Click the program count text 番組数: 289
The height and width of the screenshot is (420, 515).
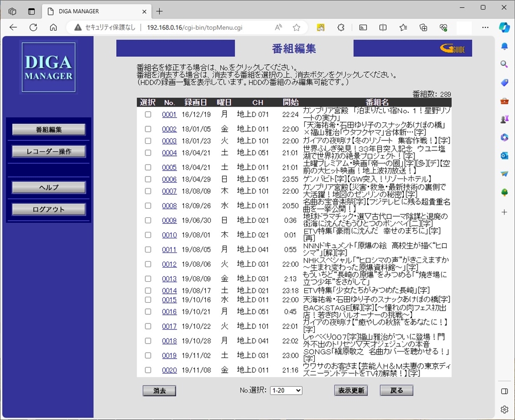(x=432, y=94)
